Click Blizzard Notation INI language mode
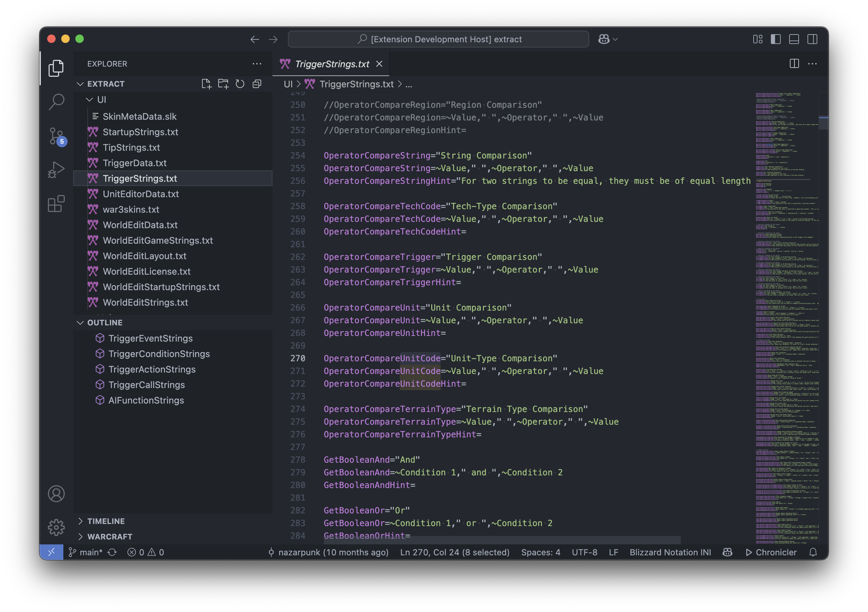 pos(670,552)
